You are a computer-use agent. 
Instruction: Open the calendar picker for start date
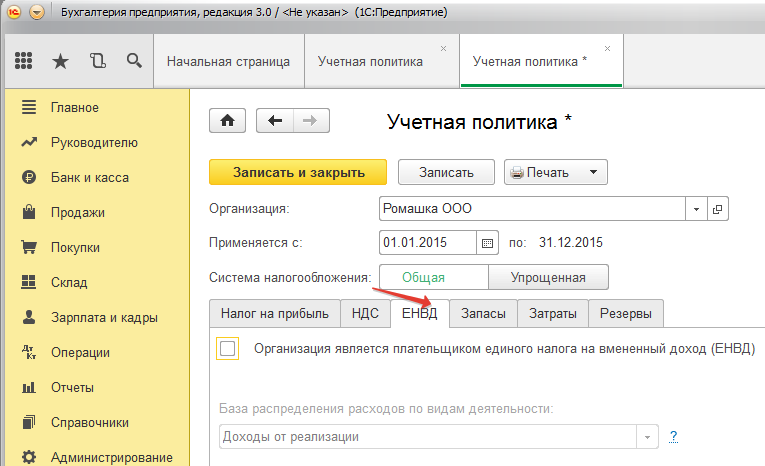coord(488,242)
